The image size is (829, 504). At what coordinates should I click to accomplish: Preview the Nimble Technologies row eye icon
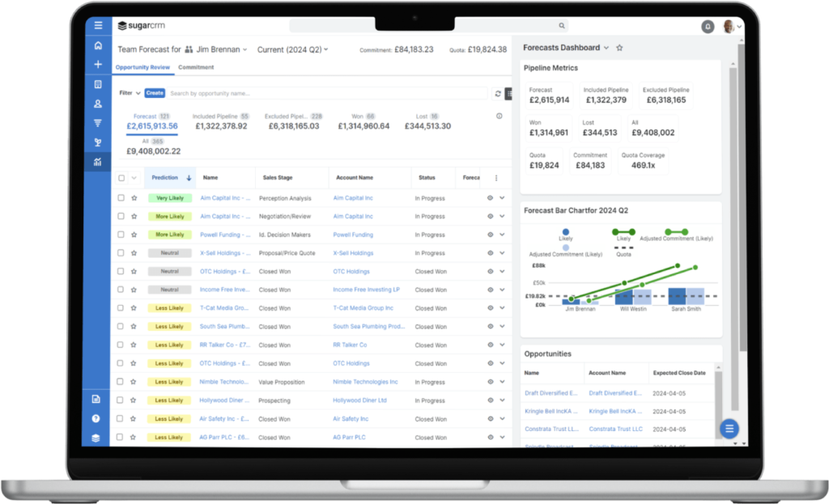point(490,381)
